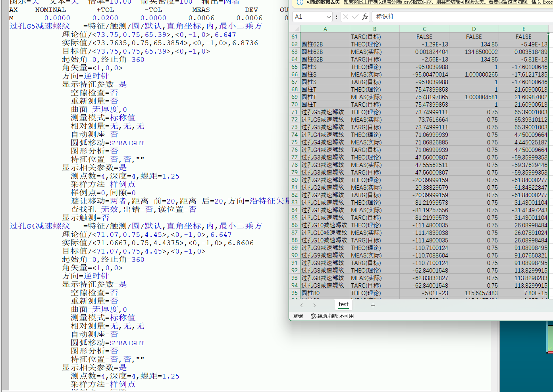Image resolution: width=553 pixels, height=392 pixels.
Task: Click the CSV data loss warning link text
Action: 448,2
